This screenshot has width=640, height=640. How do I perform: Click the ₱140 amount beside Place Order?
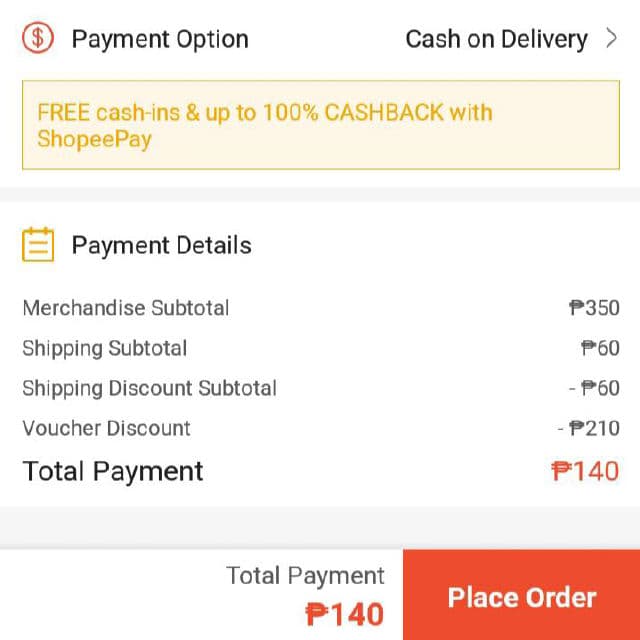(x=344, y=613)
